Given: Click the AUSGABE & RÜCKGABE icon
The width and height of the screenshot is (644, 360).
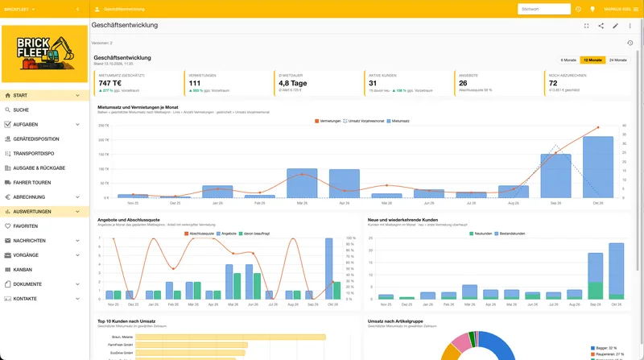Looking at the screenshot, I should (x=7, y=168).
